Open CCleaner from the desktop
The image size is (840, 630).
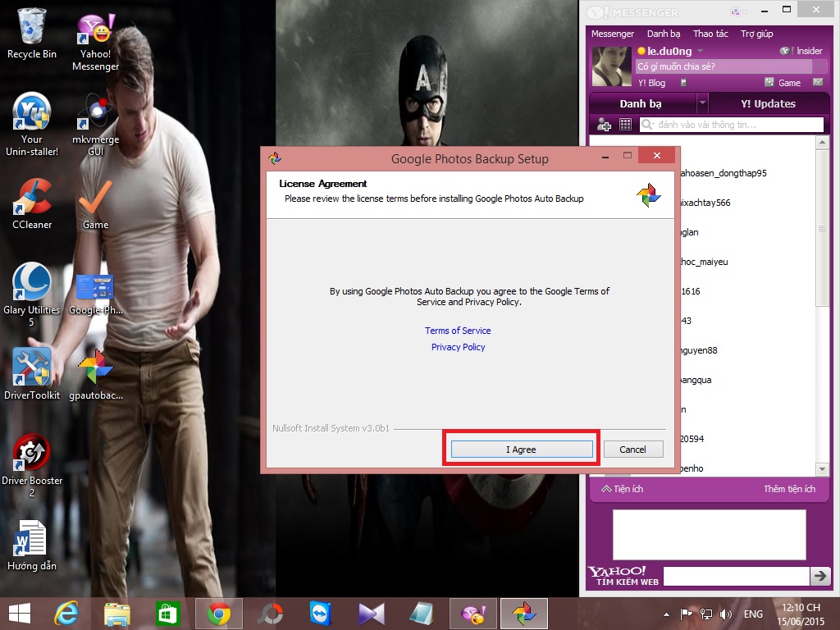pyautogui.click(x=32, y=205)
